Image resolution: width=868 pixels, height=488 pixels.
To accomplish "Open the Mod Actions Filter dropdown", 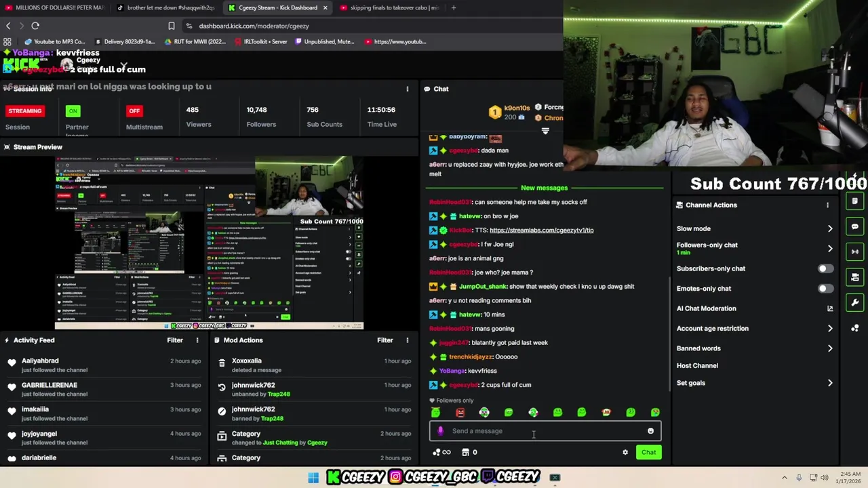I will click(x=385, y=340).
